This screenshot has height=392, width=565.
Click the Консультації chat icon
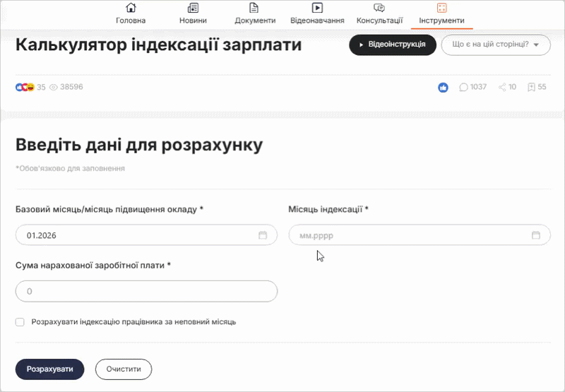pyautogui.click(x=379, y=8)
